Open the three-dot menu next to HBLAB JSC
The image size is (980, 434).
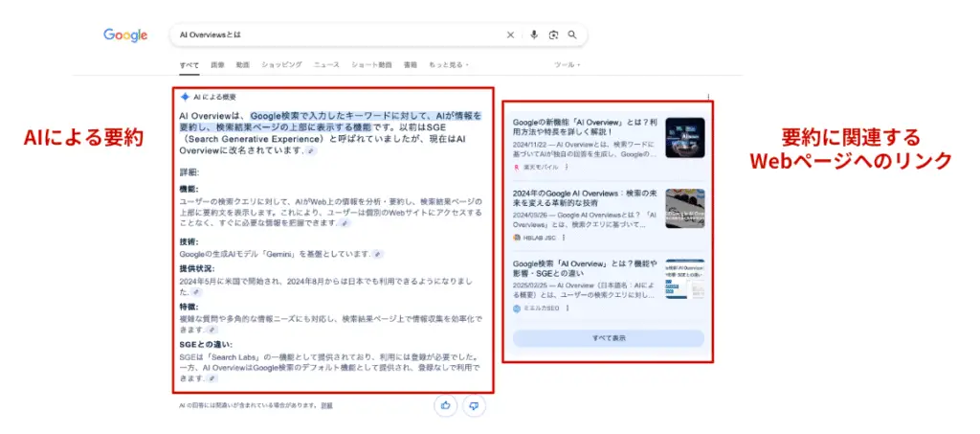tap(563, 238)
